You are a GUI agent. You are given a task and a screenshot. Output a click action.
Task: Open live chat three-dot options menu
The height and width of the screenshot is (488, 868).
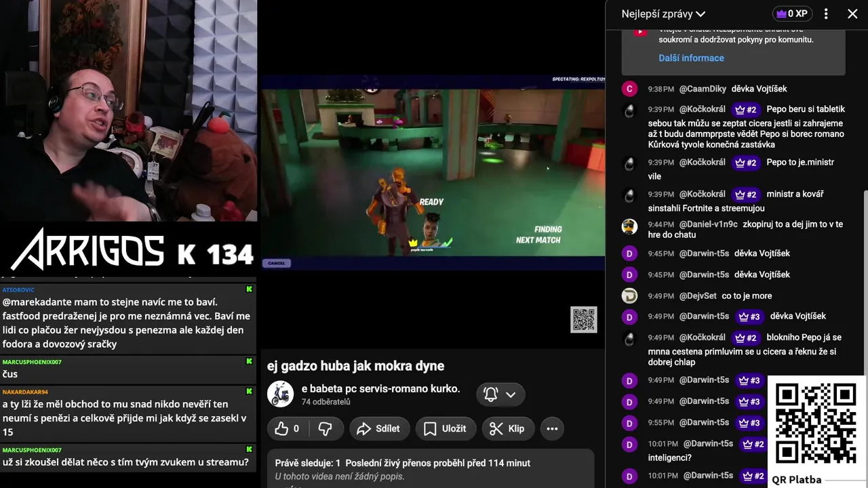pyautogui.click(x=826, y=14)
